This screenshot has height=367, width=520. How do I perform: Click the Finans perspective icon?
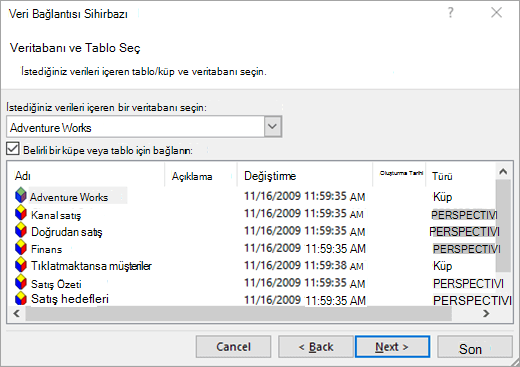coord(21,248)
